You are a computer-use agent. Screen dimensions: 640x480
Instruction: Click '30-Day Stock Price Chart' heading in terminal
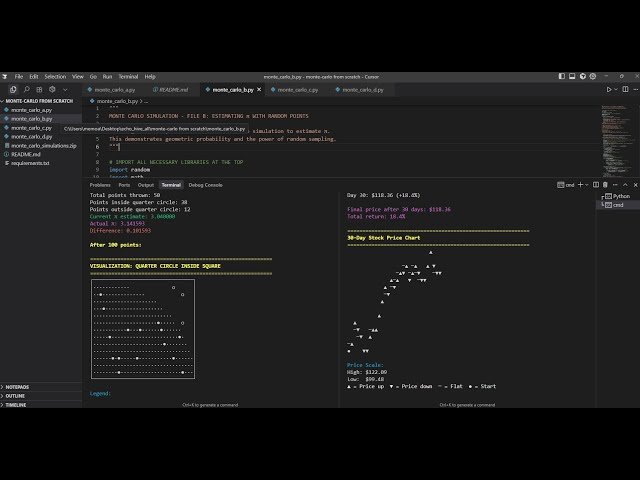384,238
